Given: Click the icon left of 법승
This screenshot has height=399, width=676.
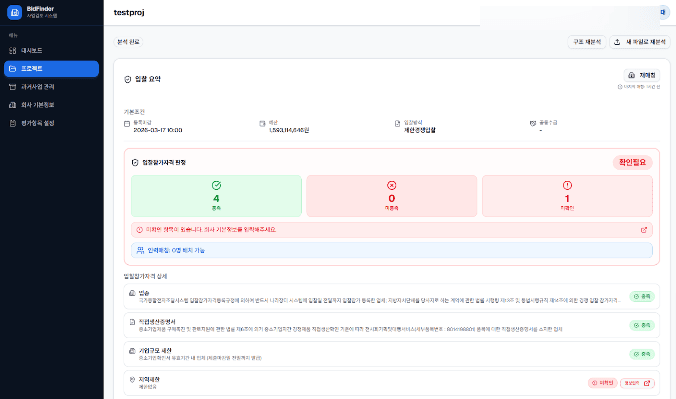Looking at the screenshot, I should tap(132, 293).
